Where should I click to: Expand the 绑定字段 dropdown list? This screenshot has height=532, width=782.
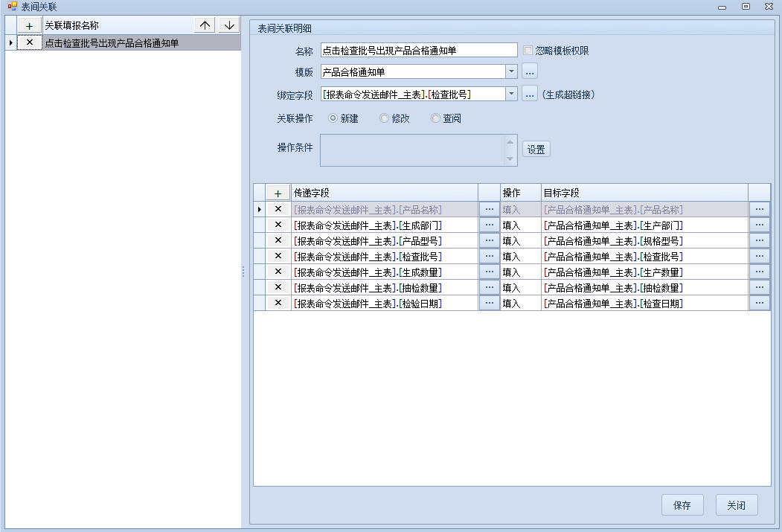(511, 94)
